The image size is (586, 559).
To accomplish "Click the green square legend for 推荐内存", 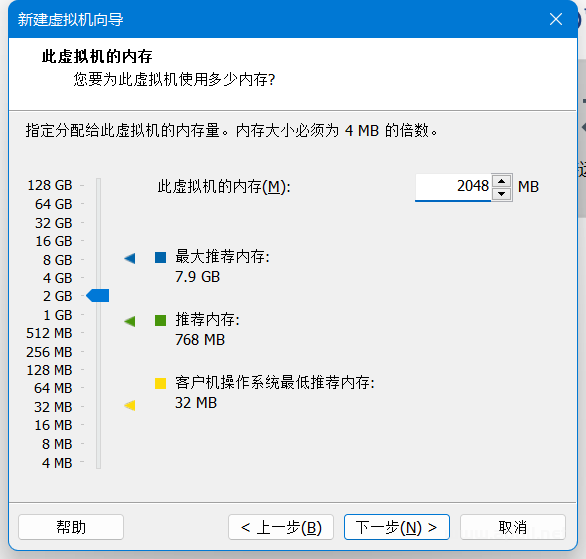I will [x=160, y=320].
